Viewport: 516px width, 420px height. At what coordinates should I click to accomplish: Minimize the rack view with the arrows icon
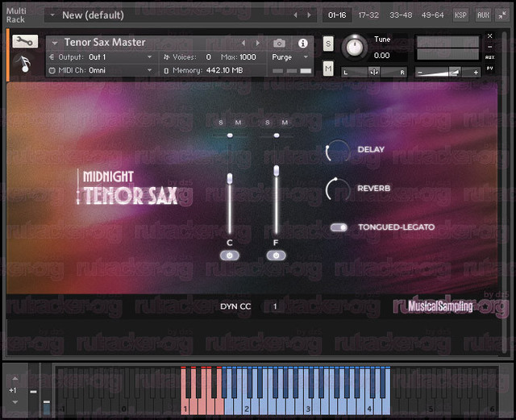pyautogui.click(x=502, y=15)
